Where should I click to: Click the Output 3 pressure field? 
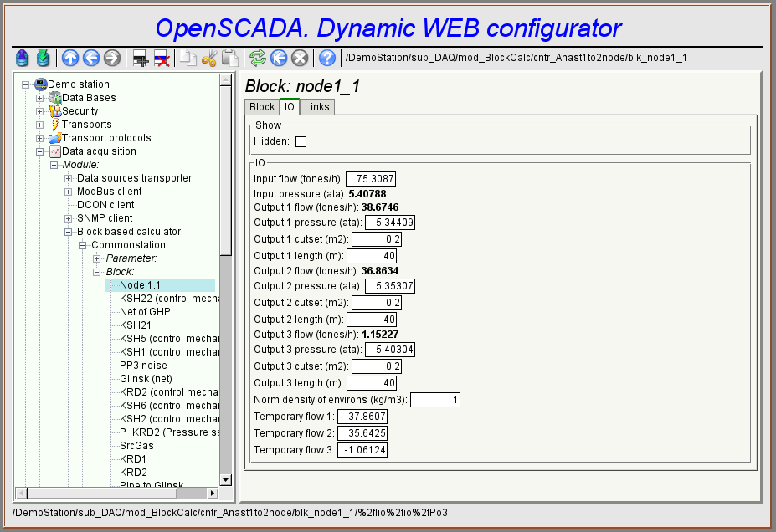(x=390, y=350)
